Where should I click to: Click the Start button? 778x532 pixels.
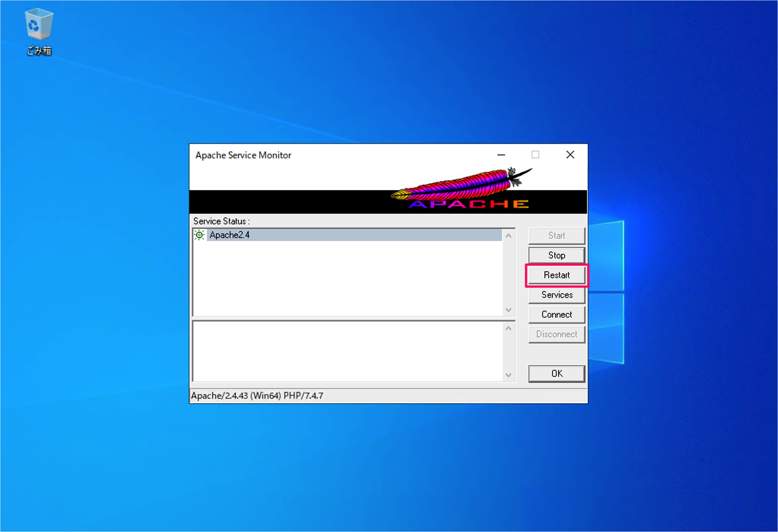click(x=556, y=236)
